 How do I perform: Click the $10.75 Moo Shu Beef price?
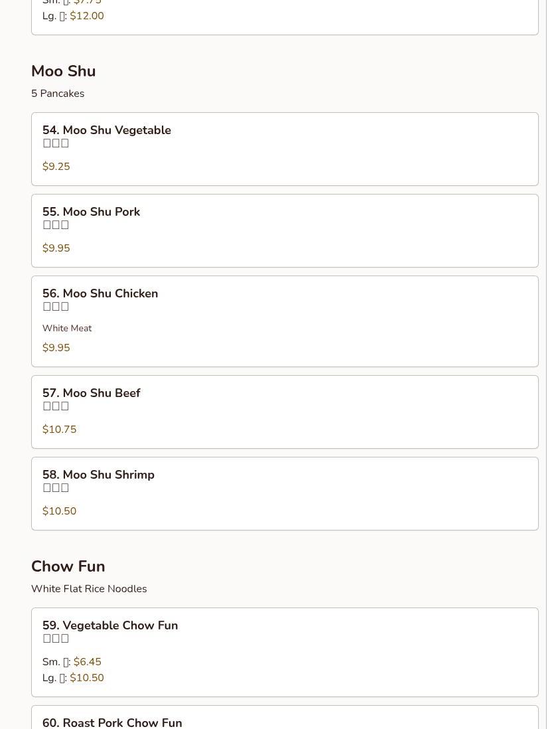coord(60,430)
